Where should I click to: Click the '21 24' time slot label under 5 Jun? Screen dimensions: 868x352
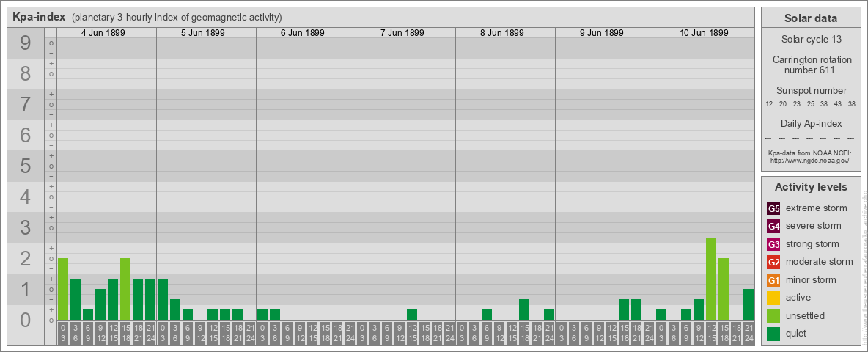(250, 334)
